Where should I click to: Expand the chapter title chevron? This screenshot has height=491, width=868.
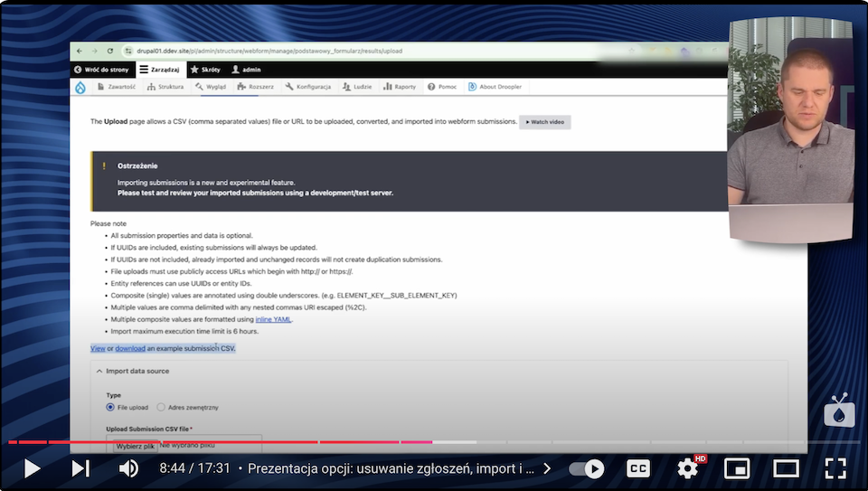click(x=547, y=469)
